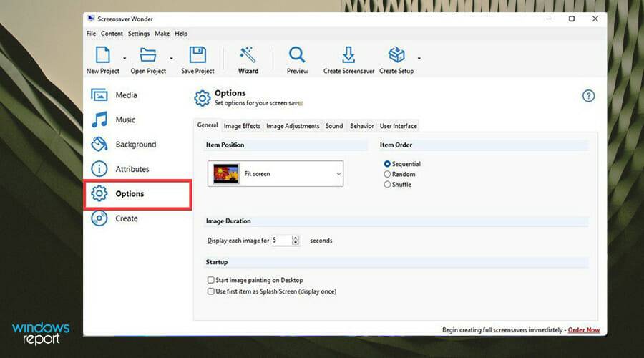Click the help question mark icon
644x358 pixels.
pos(588,96)
